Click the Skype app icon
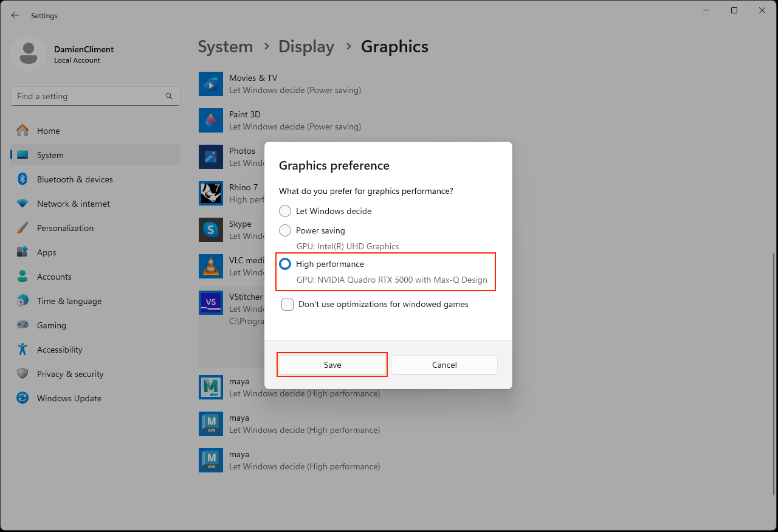The width and height of the screenshot is (778, 532). tap(211, 230)
